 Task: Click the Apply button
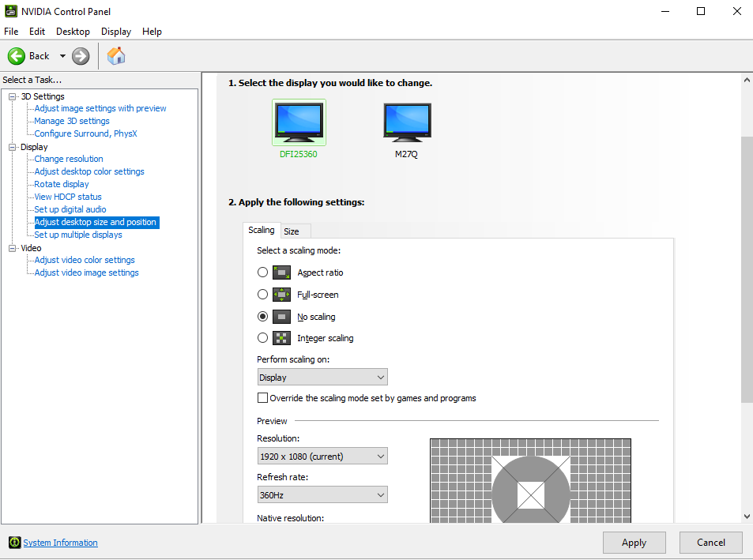click(x=634, y=543)
